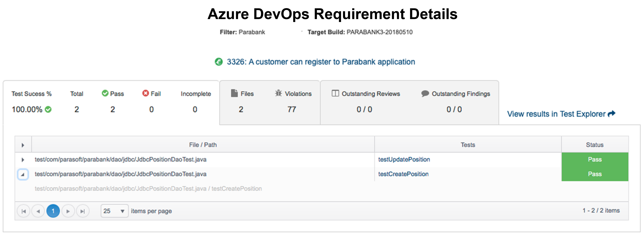Go to the next page button
Viewport: 644px width, 235px height.
68,211
